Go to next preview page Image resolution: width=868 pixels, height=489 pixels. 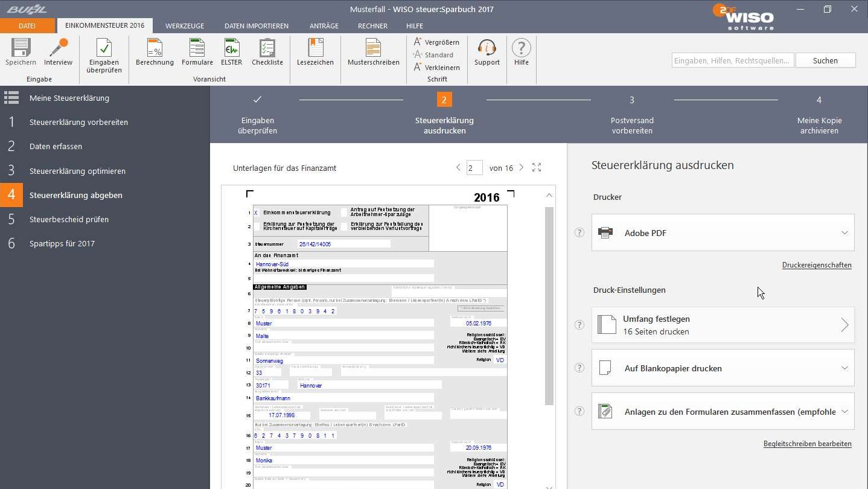click(x=521, y=168)
